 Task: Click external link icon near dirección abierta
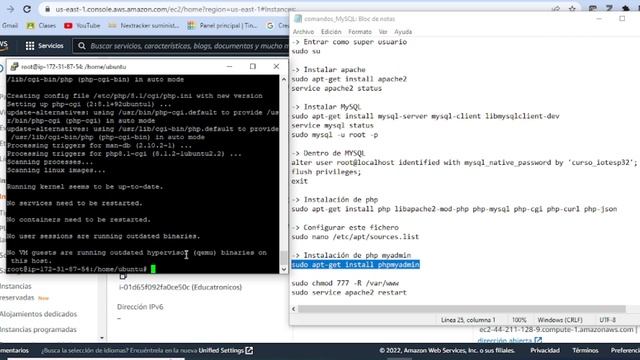(538, 340)
